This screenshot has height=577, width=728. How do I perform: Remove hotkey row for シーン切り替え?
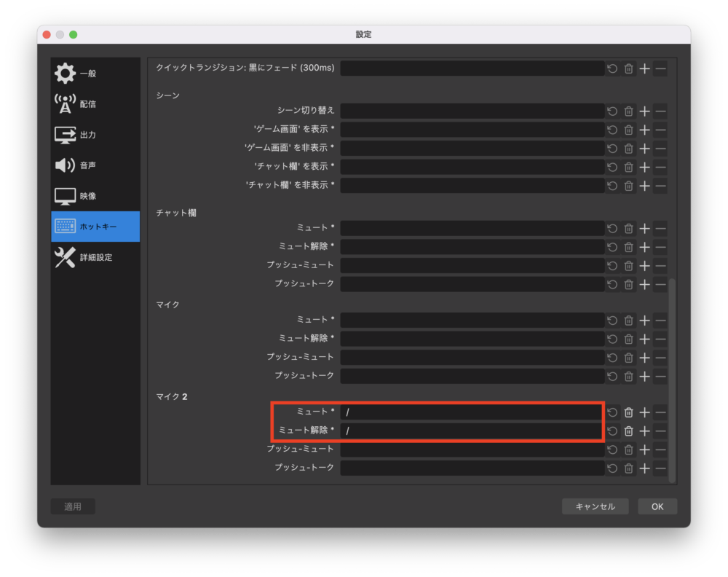pyautogui.click(x=661, y=111)
